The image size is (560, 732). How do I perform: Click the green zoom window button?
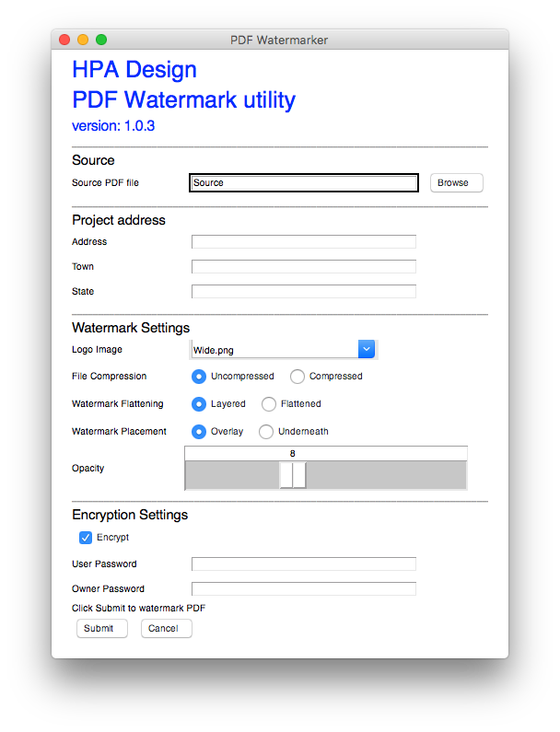click(x=101, y=40)
